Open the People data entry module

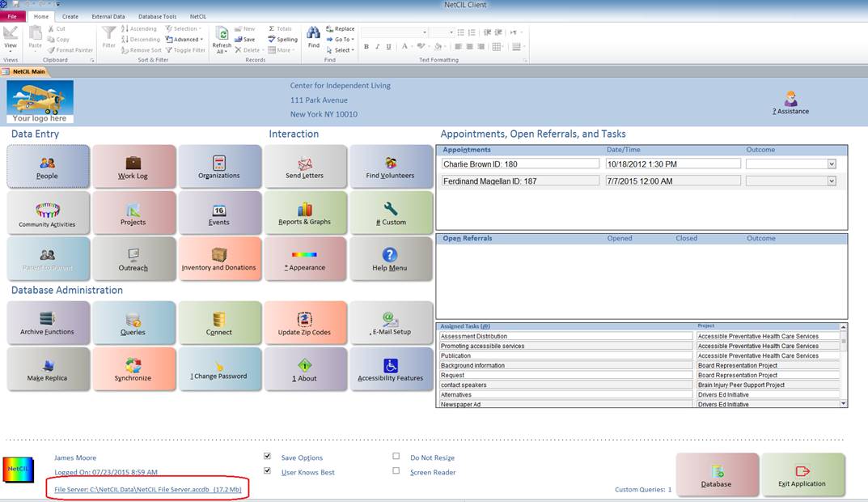[48, 167]
